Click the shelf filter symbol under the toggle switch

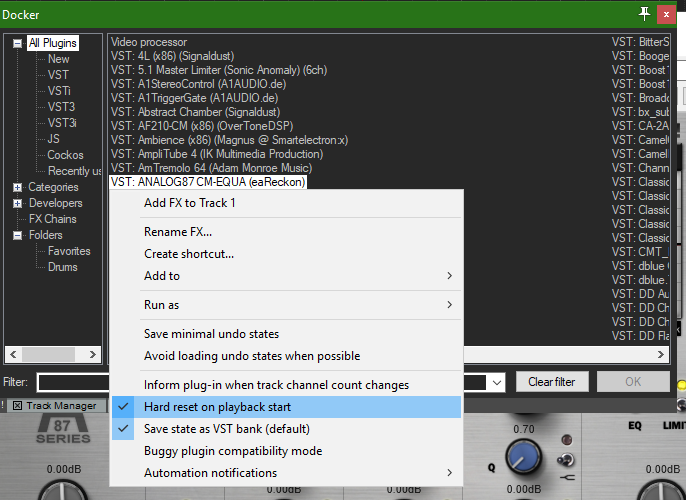tap(567, 478)
